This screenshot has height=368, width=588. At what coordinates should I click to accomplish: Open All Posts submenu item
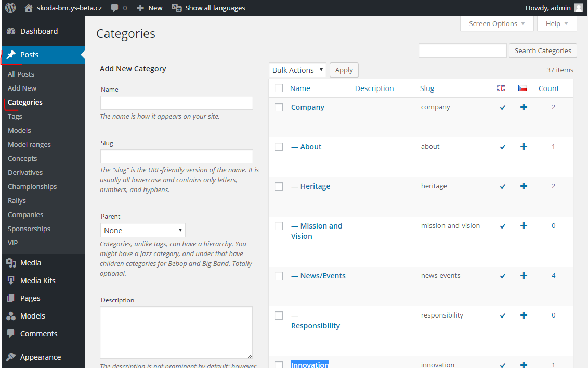point(21,74)
